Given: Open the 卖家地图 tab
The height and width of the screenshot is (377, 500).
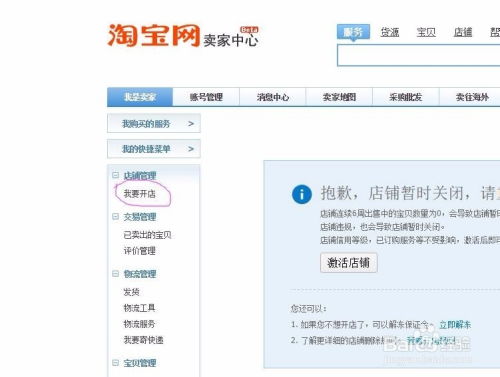Looking at the screenshot, I should pyautogui.click(x=339, y=97).
